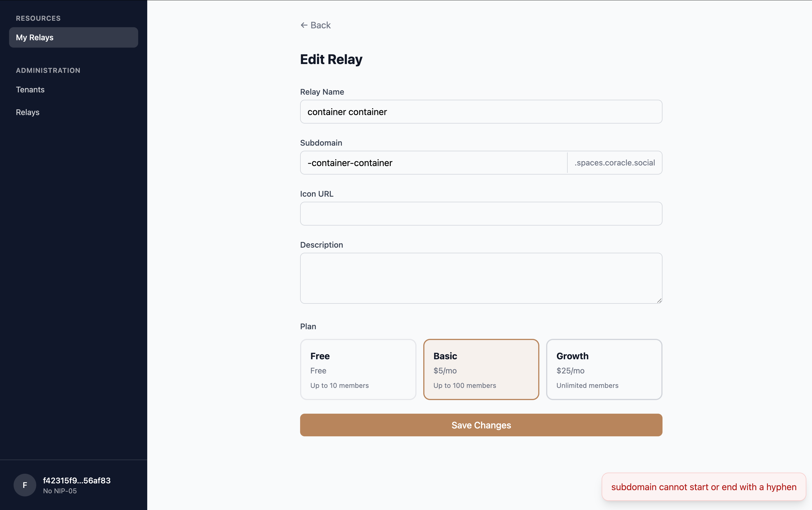Image resolution: width=812 pixels, height=510 pixels.
Task: Dismiss the subdomain hyphen error toast
Action: [704, 487]
